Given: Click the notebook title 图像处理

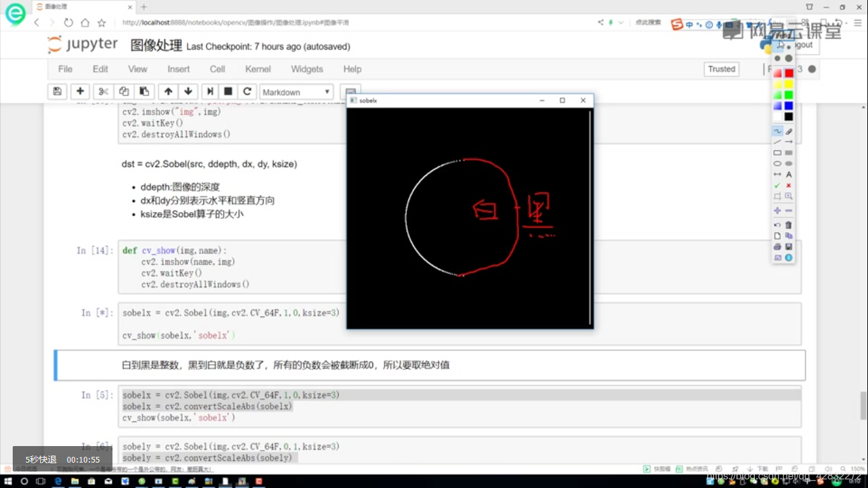Looking at the screenshot, I should (x=156, y=46).
